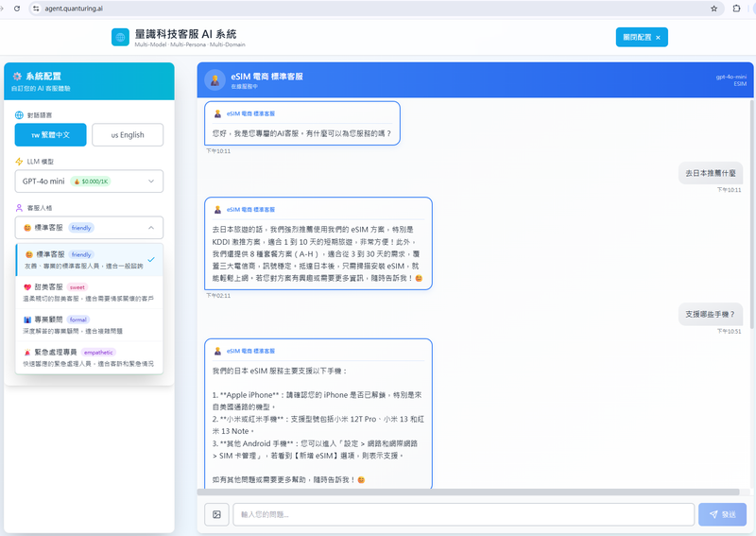Image resolution: width=756 pixels, height=536 pixels.
Task: Click the user message 去日本推薦什麼
Action: [711, 173]
